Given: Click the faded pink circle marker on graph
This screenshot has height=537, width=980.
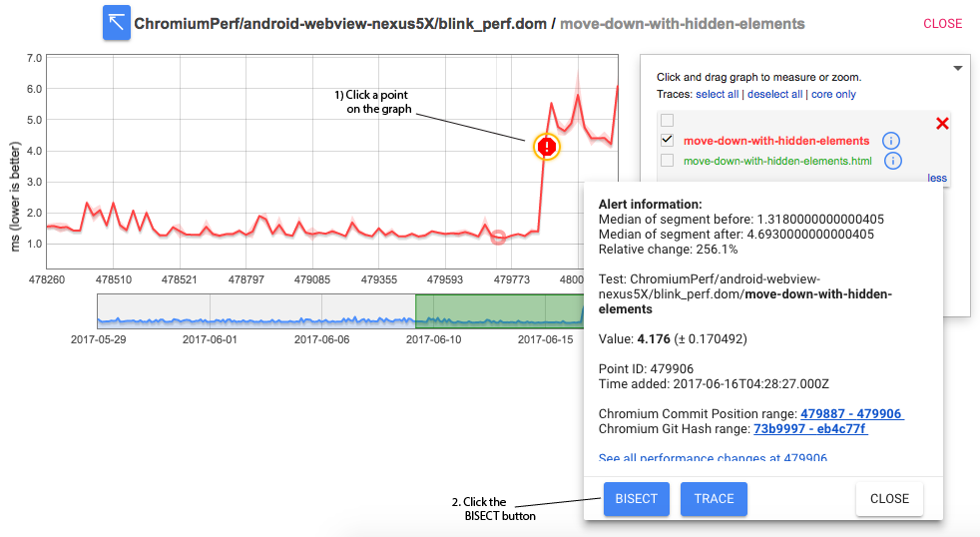Looking at the screenshot, I should 498,238.
